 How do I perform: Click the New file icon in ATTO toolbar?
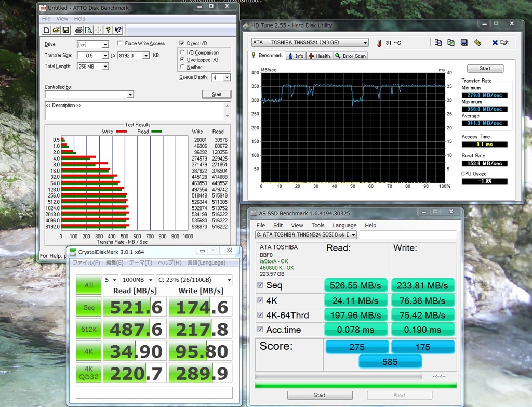tap(47, 30)
